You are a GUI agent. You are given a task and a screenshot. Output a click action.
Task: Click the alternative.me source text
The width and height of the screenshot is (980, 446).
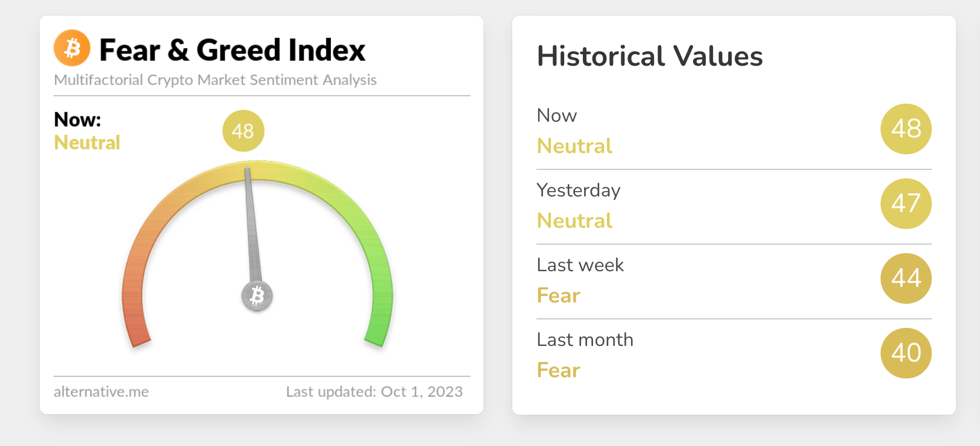(101, 392)
